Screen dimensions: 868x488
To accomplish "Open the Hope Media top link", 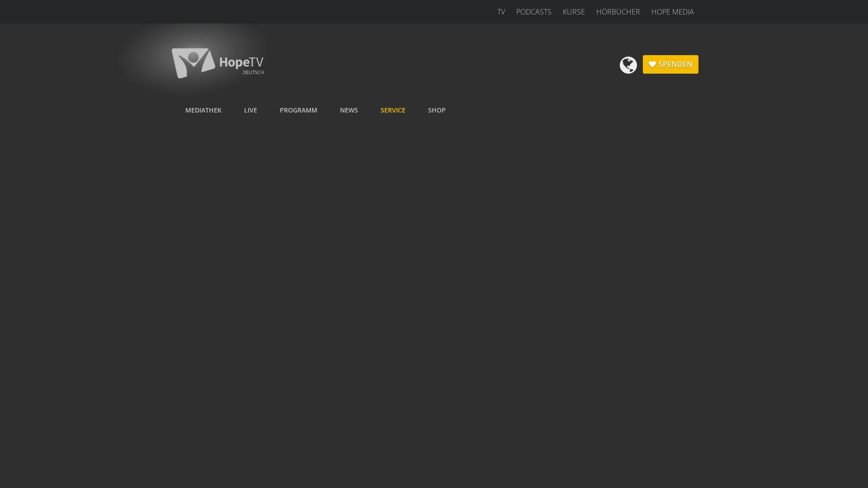I will [x=672, y=12].
